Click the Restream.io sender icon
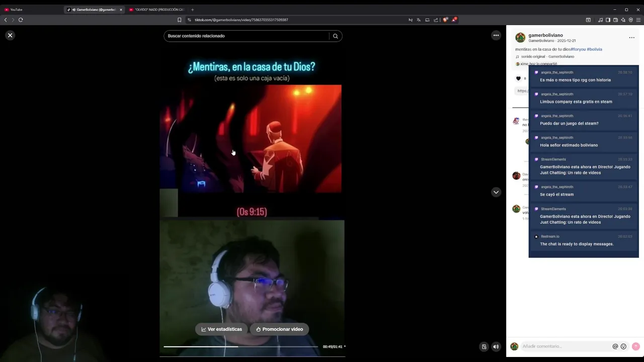 536,236
